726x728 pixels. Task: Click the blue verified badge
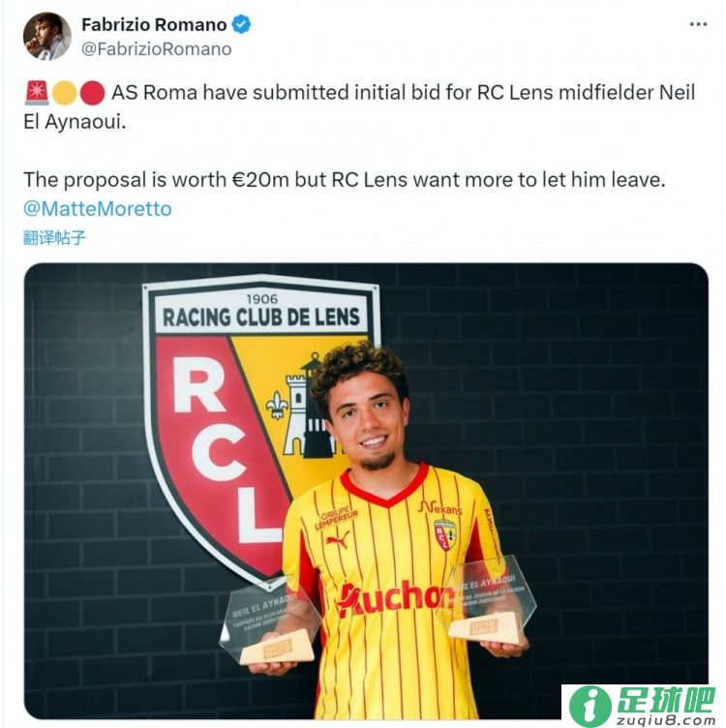(x=241, y=24)
